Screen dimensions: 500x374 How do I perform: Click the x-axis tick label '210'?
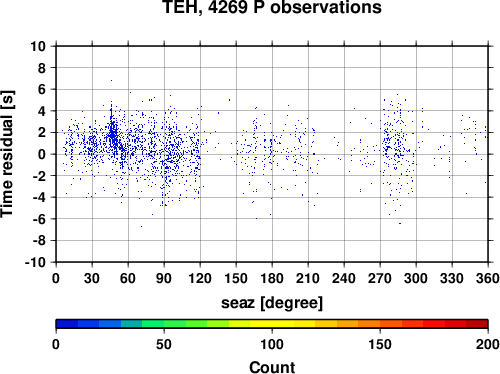tap(308, 278)
